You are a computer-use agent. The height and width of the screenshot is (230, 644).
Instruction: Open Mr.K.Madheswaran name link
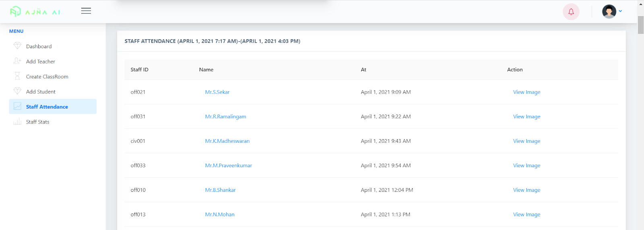pyautogui.click(x=227, y=141)
